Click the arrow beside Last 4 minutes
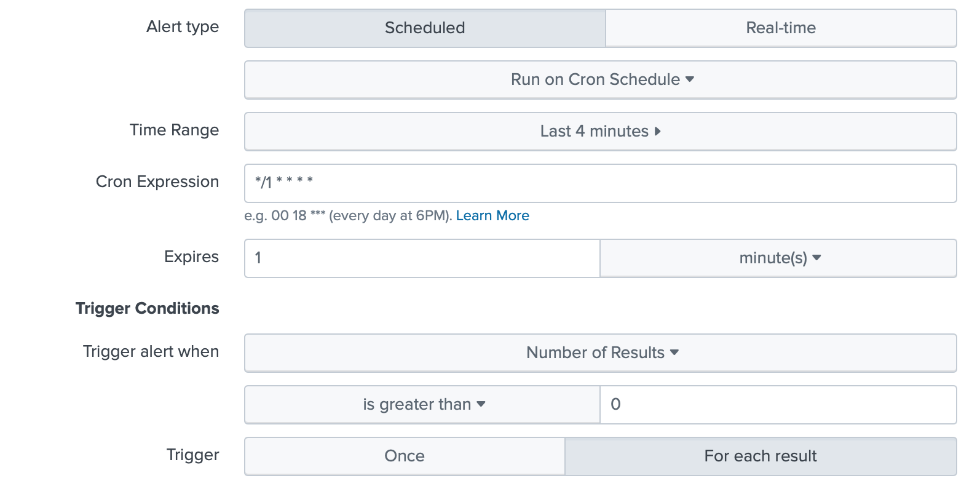Viewport: 980px width, 486px height. point(658,132)
